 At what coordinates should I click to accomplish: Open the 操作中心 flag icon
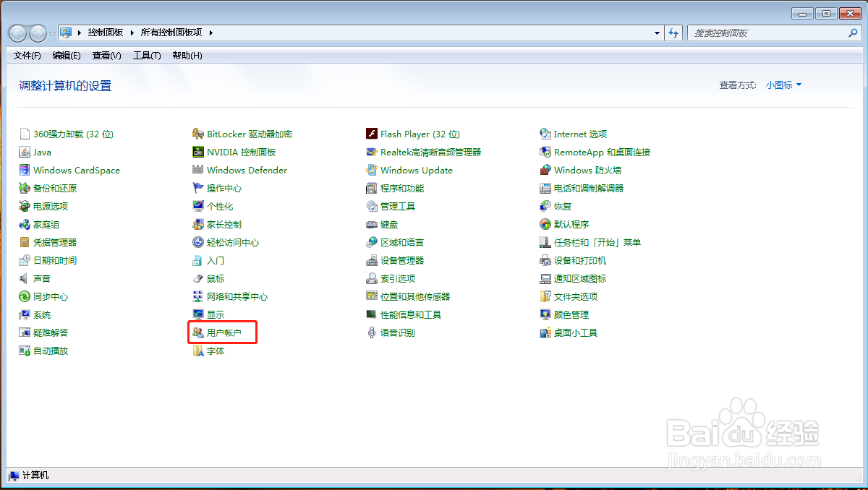(x=198, y=188)
